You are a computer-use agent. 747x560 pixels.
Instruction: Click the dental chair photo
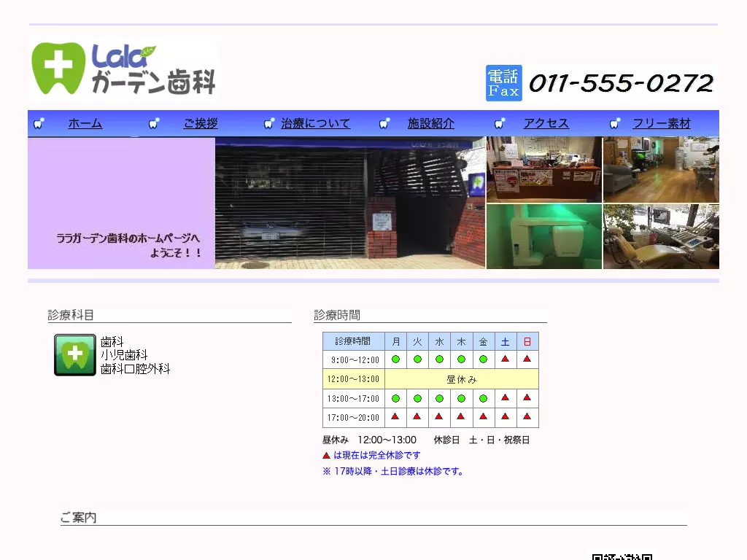pyautogui.click(x=661, y=237)
